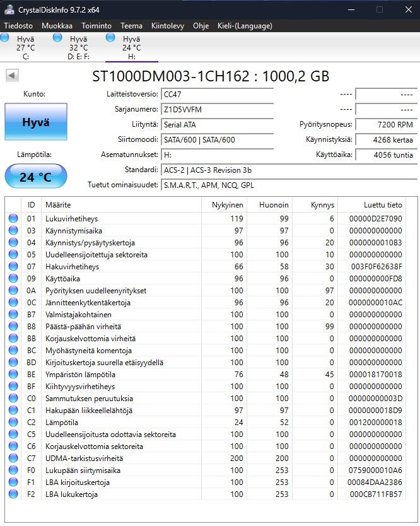
Task: Open the Tiedosto menu
Action: point(18,25)
